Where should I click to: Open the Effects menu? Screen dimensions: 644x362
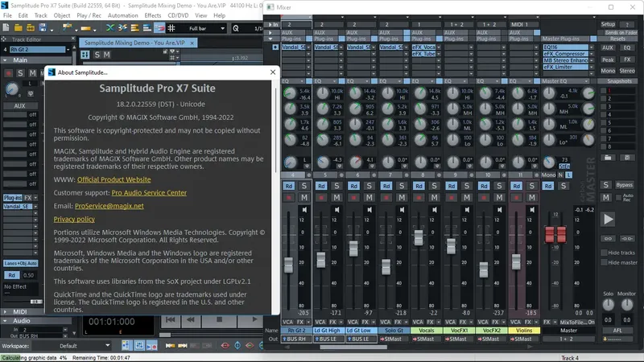(x=153, y=15)
